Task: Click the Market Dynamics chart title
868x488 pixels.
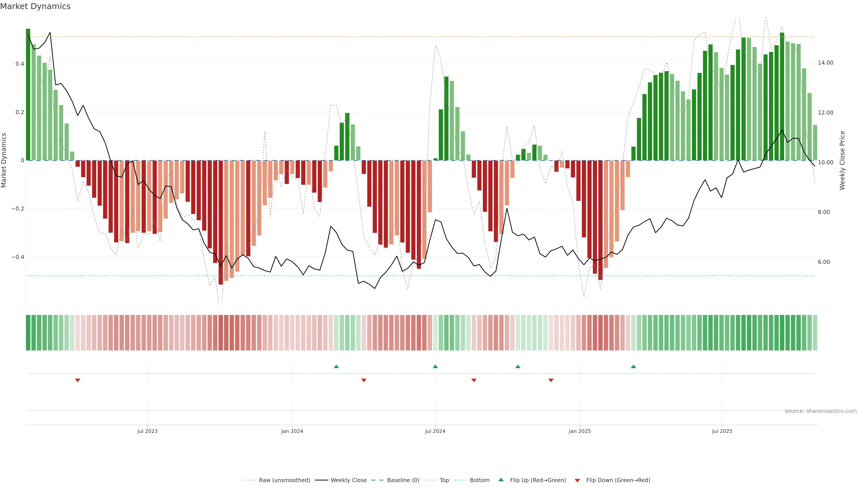Action: click(35, 6)
